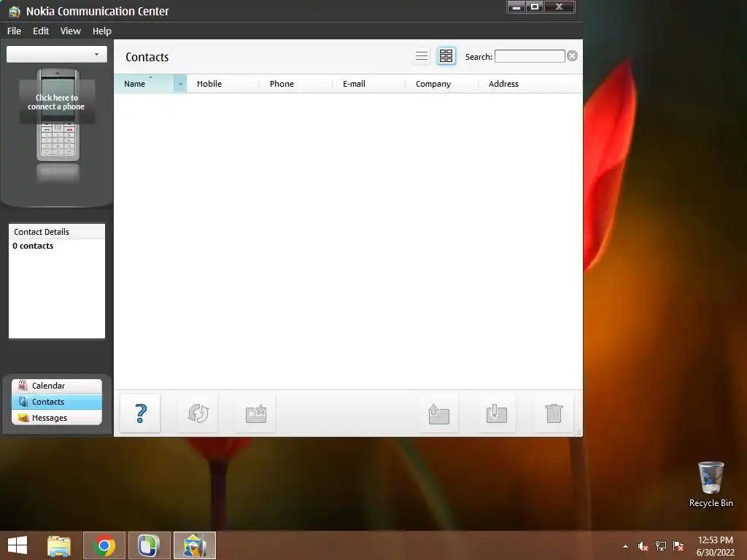Image resolution: width=747 pixels, height=560 pixels.
Task: Select the Contacts section
Action: (x=57, y=402)
